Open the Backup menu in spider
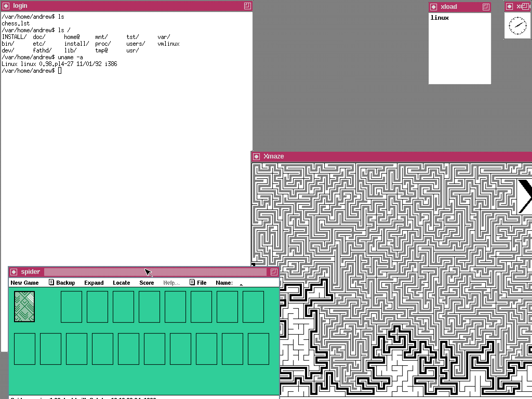Viewport: 532px width, 399px height. pos(62,283)
